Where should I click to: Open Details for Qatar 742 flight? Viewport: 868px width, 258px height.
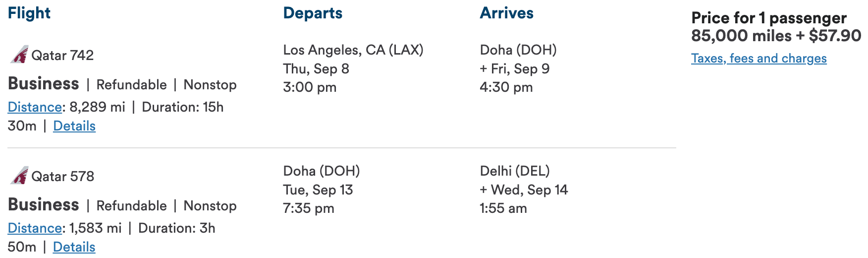click(74, 126)
